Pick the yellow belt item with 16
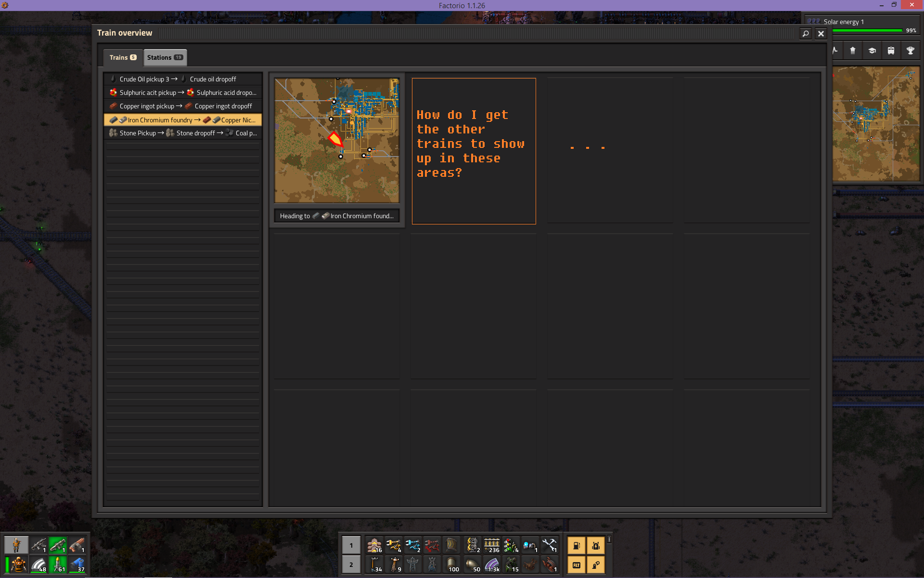Viewport: 924px width, 578px height. pos(374,545)
